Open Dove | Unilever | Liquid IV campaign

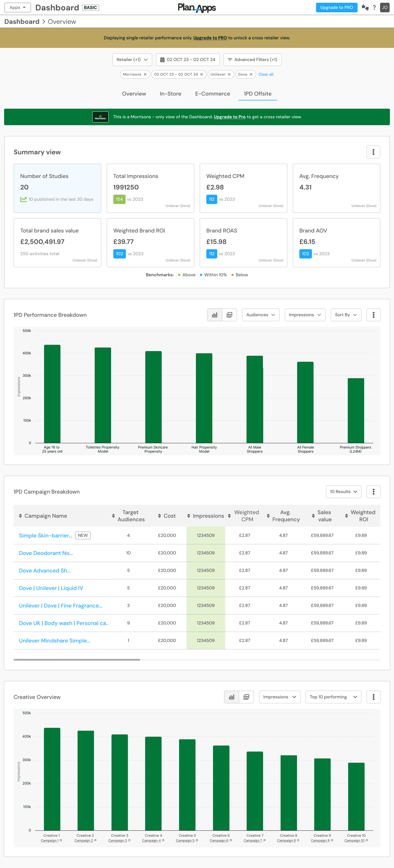51,588
